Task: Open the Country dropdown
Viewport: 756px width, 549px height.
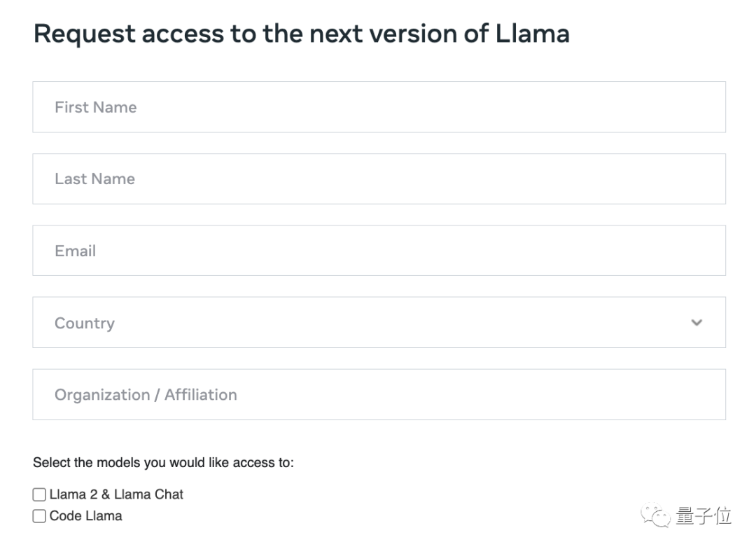Action: pyautogui.click(x=378, y=323)
